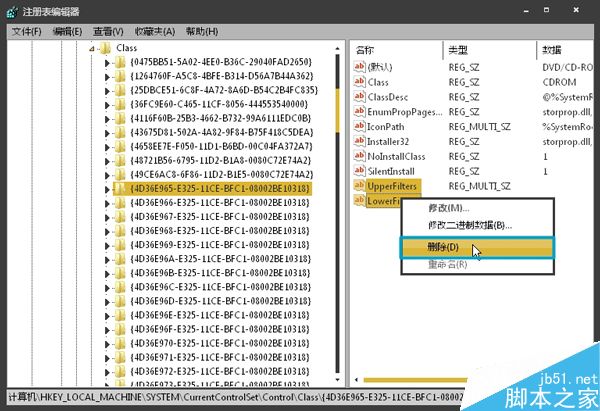Viewport: 600px width, 411px height.
Task: Select the {4D36E972-E325-11CE-BFC1-08002BE10318} key
Action: (220, 372)
